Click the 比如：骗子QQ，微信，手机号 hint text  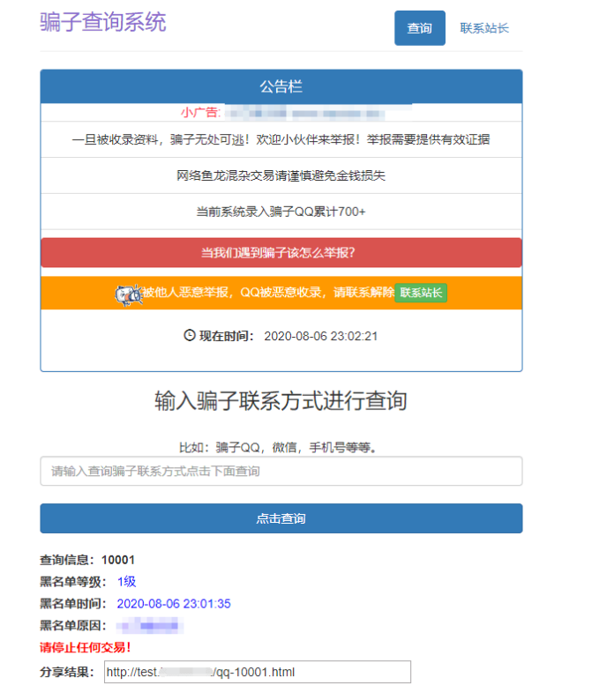point(278,447)
